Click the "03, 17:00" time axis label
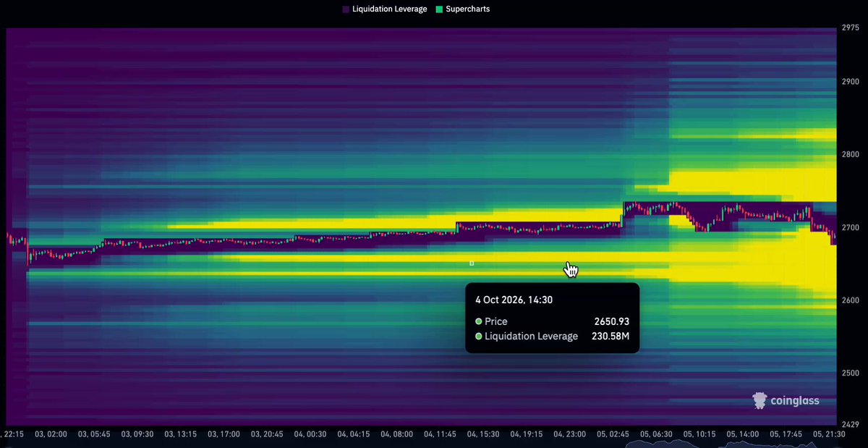 click(224, 434)
